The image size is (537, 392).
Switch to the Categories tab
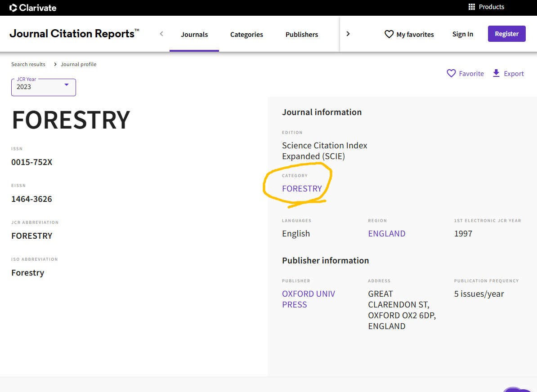[246, 34]
